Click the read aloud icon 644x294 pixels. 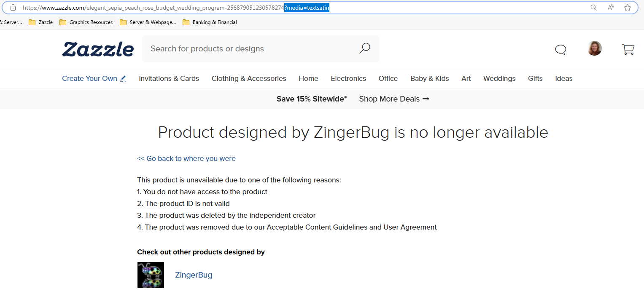point(611,8)
